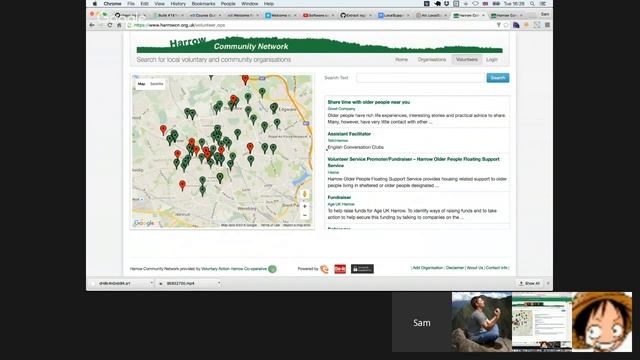640x360 pixels.
Task: Switch map to Map view
Action: click(x=141, y=84)
